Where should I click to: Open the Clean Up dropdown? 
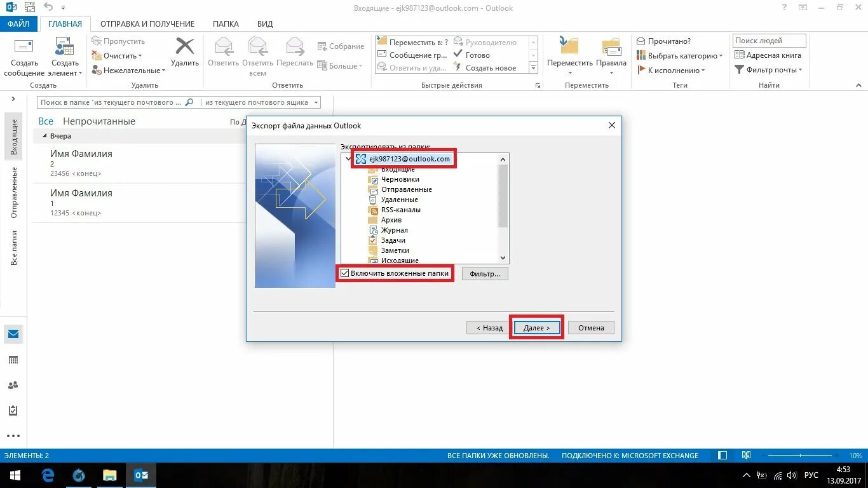pos(118,56)
